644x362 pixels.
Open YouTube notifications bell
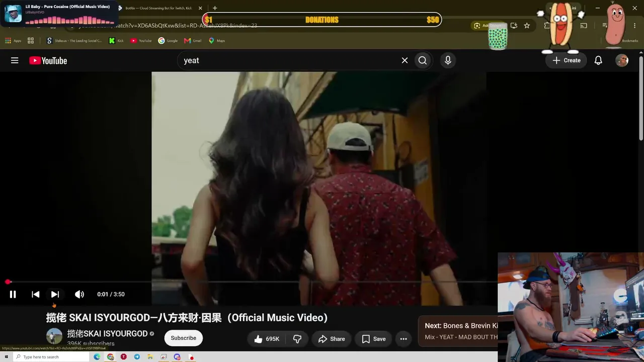(x=598, y=60)
